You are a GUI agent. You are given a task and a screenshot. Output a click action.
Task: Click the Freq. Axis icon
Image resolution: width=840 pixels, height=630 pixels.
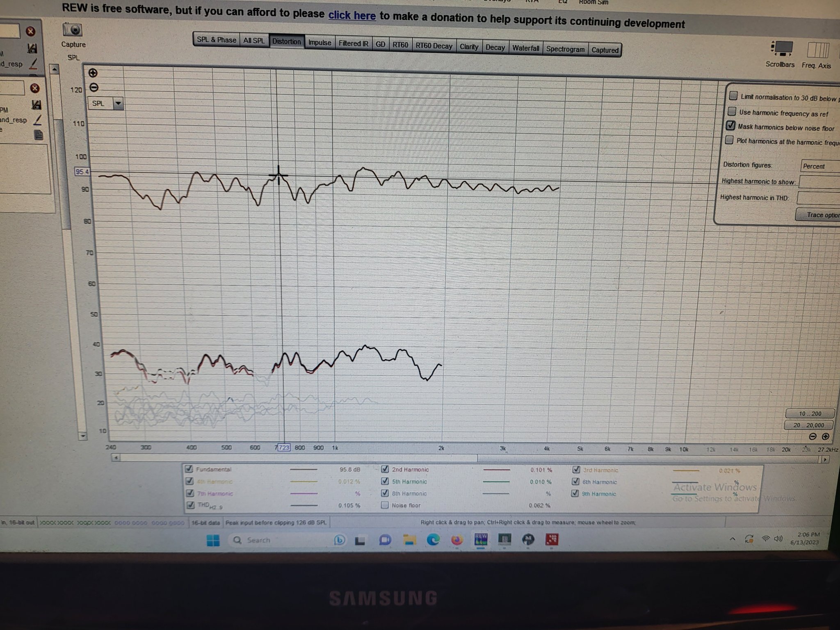click(x=818, y=50)
